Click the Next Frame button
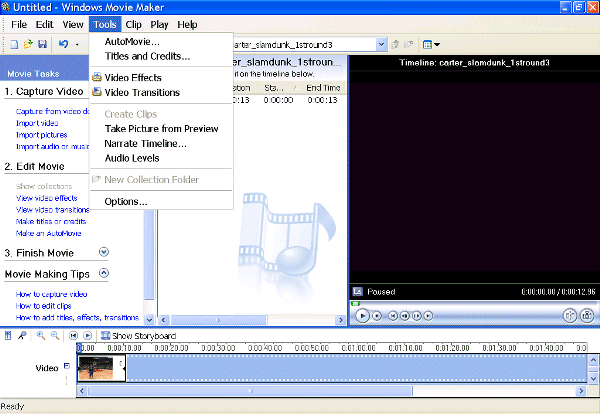600x414 pixels. pos(417,316)
